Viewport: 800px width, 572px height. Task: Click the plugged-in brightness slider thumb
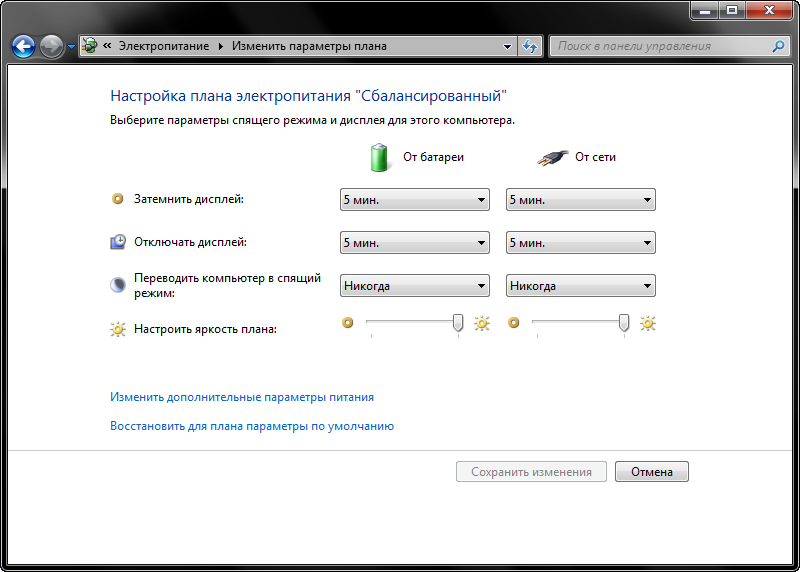pos(624,322)
